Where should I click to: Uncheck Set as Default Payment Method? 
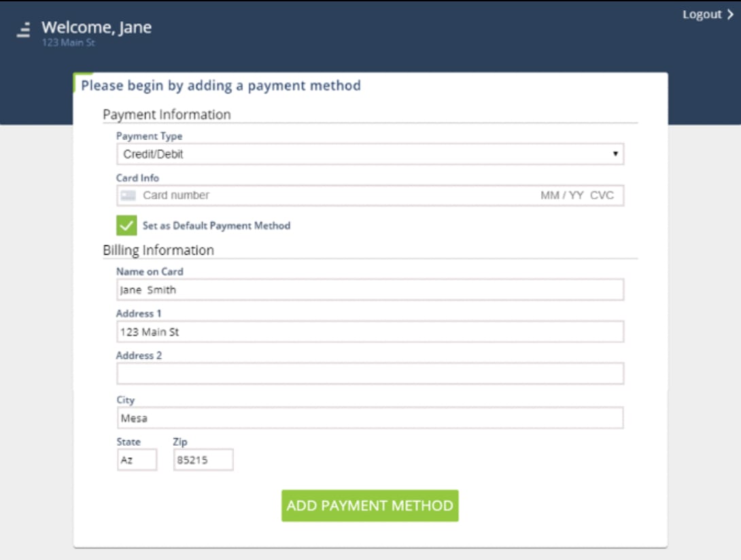126,226
